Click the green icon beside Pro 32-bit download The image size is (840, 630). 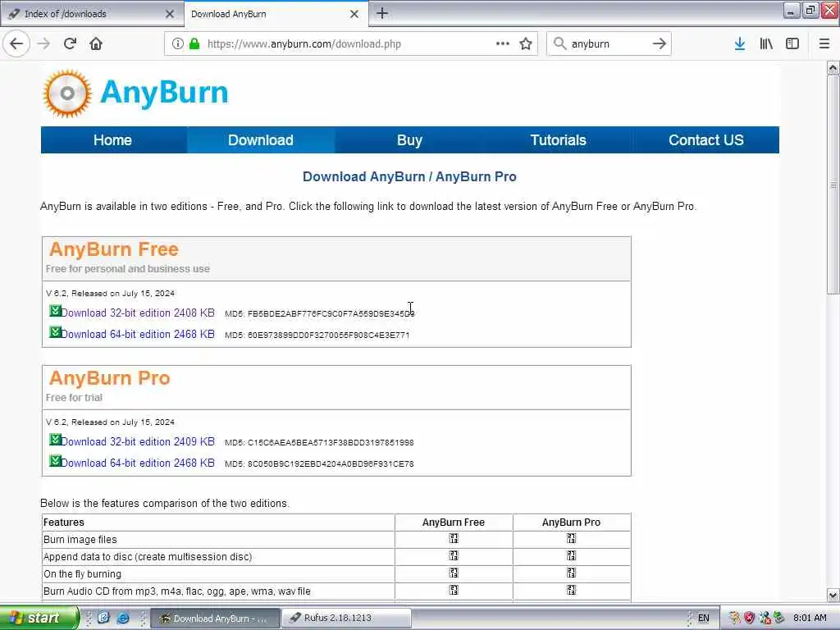[x=55, y=440]
